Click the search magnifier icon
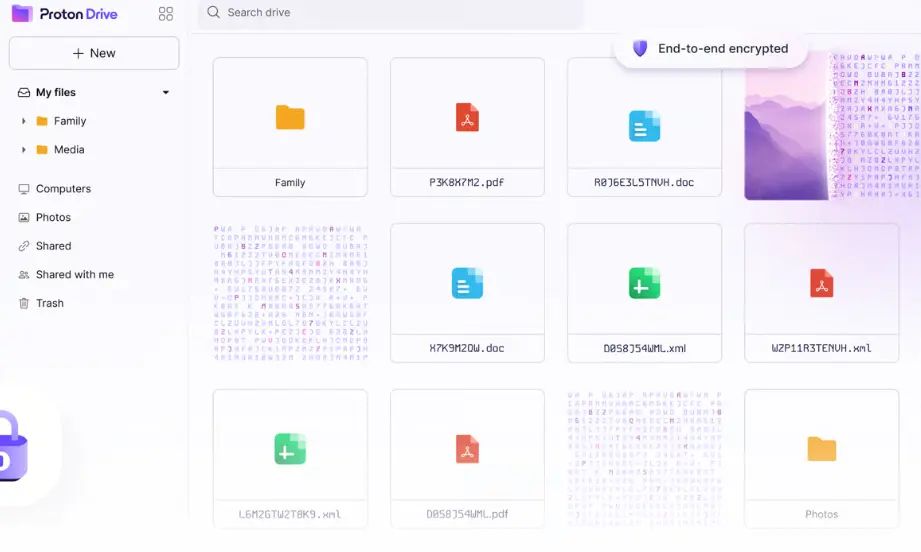Screen dimensions: 921x552 point(213,12)
